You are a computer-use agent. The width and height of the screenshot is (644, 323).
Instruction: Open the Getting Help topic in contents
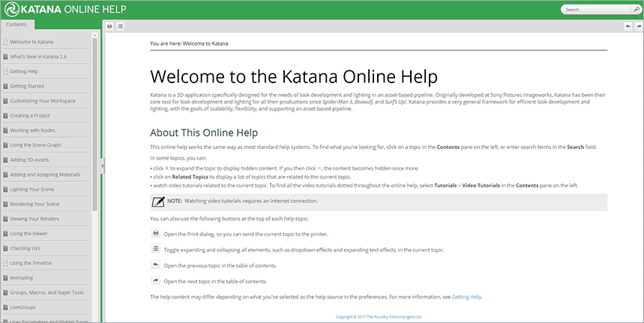(x=24, y=71)
